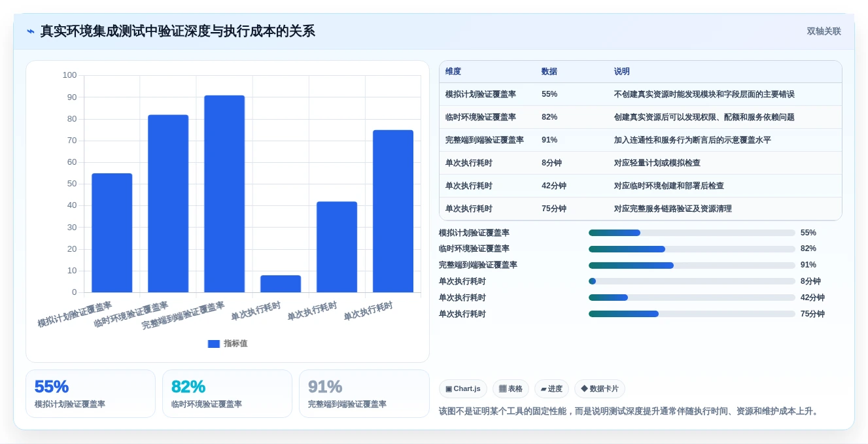Click the 55% progress bar for 模拟计划验证覆盖率

[x=692, y=233]
